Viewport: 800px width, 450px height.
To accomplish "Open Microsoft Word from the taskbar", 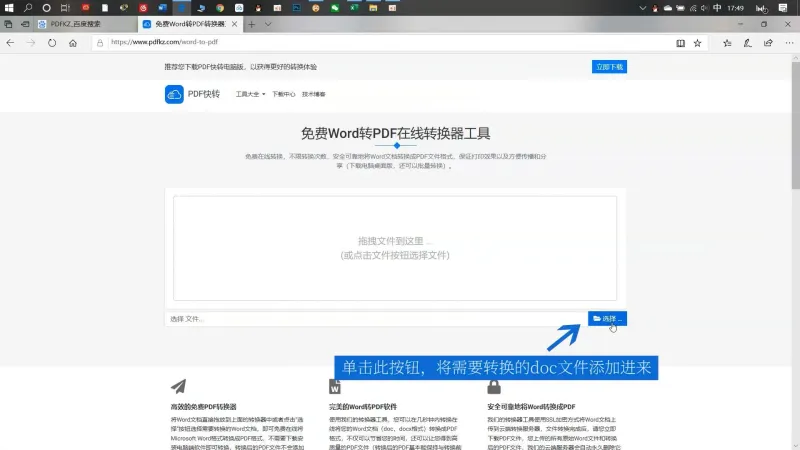I will click(162, 8).
